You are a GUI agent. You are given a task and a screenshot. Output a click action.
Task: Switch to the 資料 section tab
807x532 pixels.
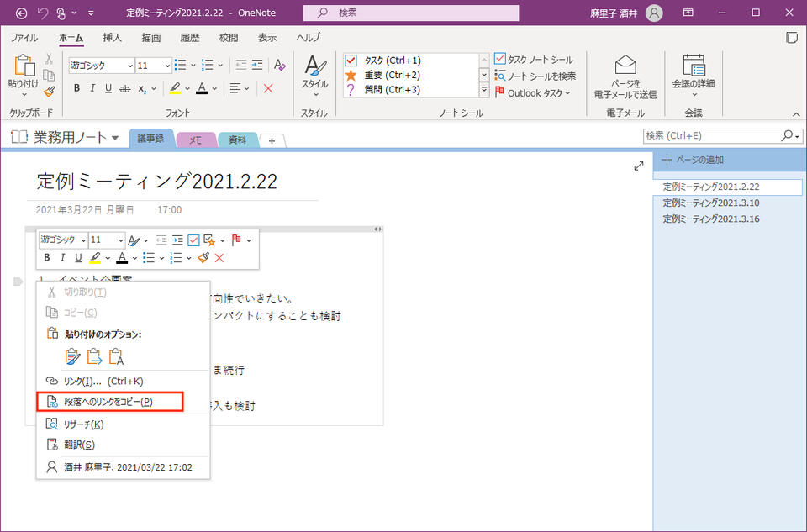[x=237, y=140]
